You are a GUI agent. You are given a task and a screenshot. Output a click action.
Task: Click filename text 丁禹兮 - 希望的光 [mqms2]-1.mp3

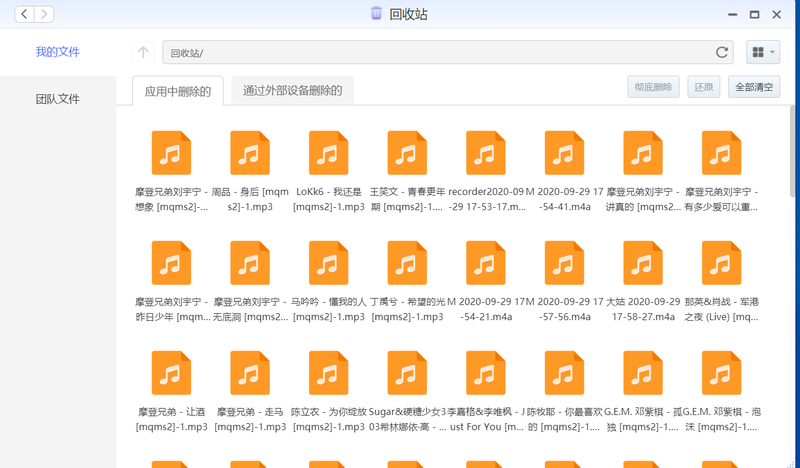coord(407,309)
